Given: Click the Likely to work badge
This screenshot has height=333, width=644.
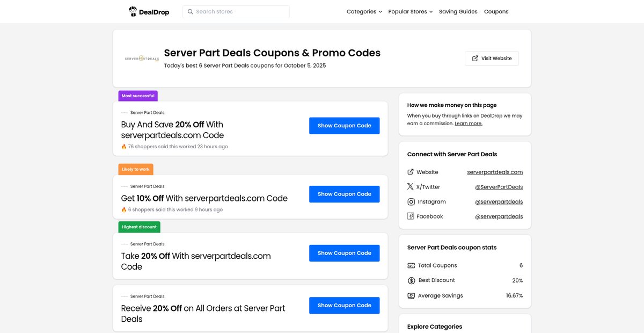Looking at the screenshot, I should pos(136,169).
